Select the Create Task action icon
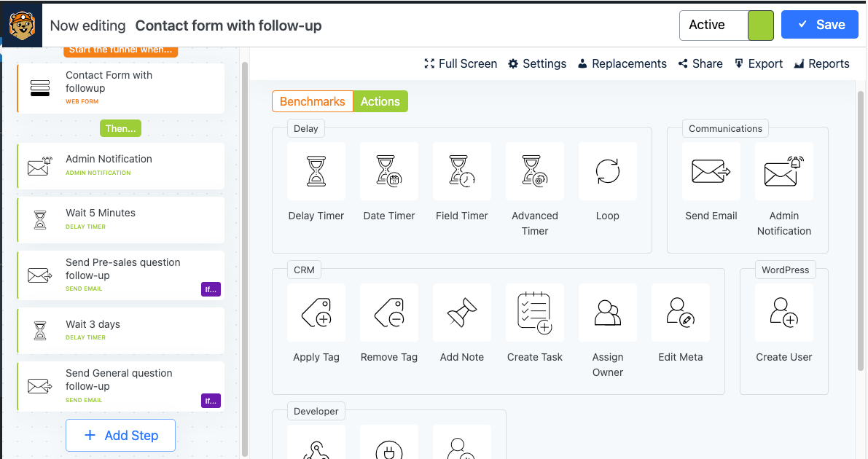 coord(535,313)
